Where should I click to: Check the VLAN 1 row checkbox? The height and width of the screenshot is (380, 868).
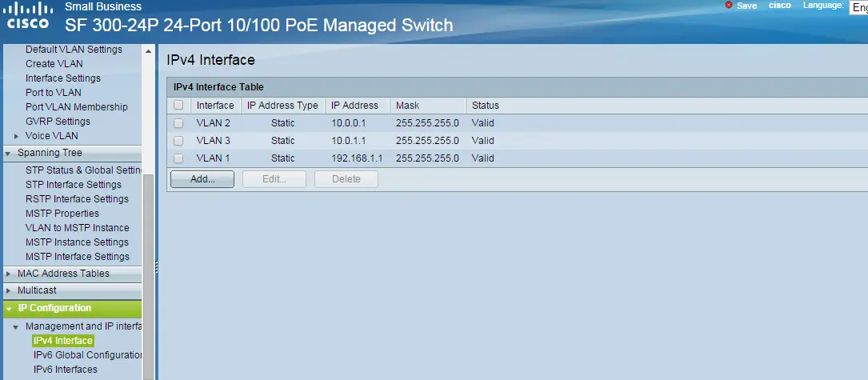pos(178,158)
